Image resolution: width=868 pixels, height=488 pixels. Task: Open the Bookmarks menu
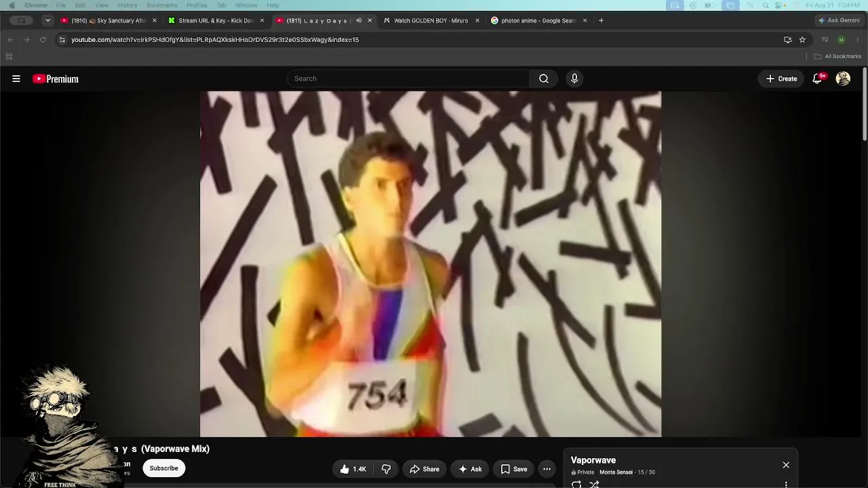coord(162,5)
